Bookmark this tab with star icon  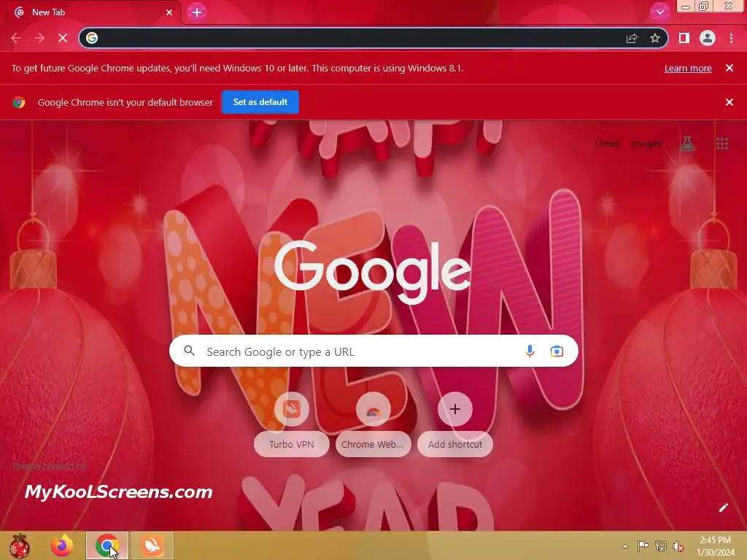[x=655, y=38]
